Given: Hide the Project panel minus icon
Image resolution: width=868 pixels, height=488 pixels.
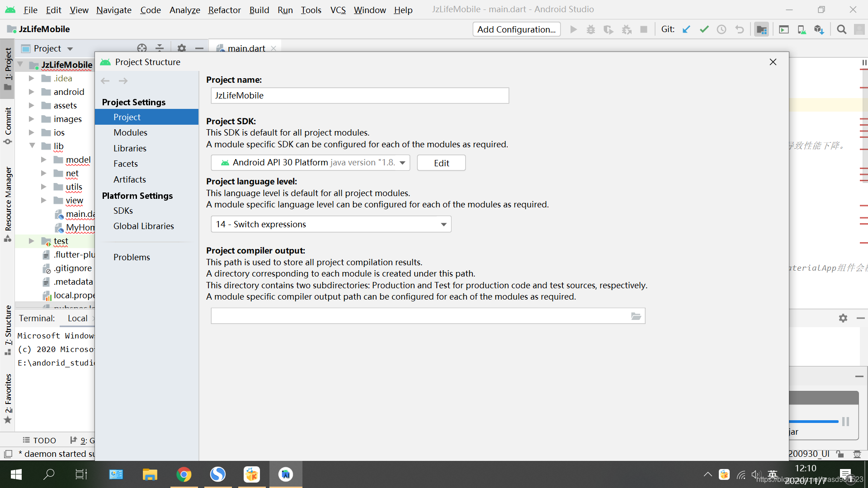Looking at the screenshot, I should click(199, 48).
